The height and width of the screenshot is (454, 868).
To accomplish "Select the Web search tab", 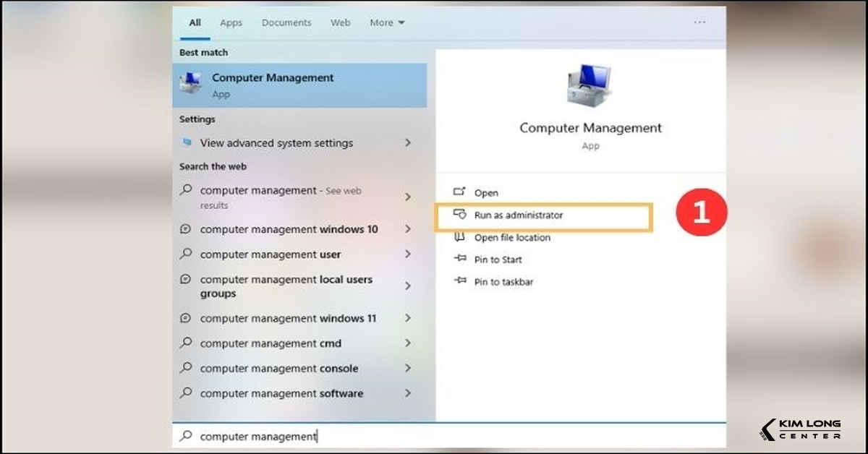I will 340,22.
